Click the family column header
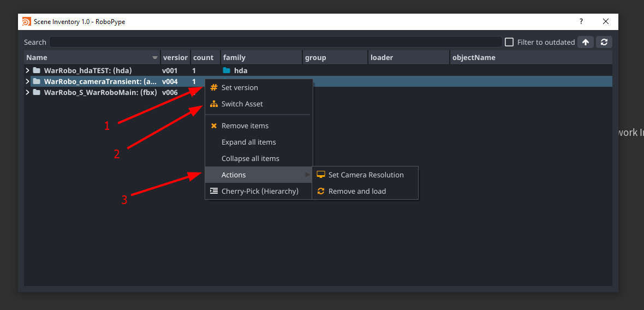This screenshot has width=644, height=310. pos(261,57)
